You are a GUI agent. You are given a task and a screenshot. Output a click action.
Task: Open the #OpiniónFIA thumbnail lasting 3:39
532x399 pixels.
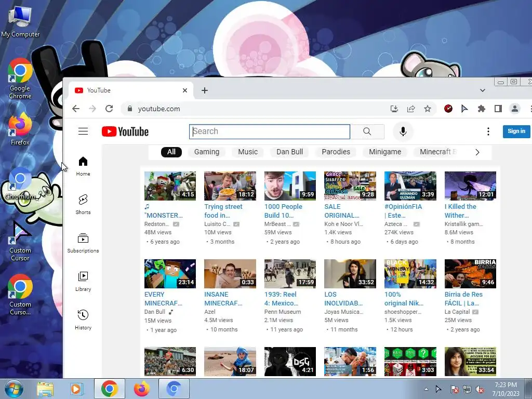[410, 186]
